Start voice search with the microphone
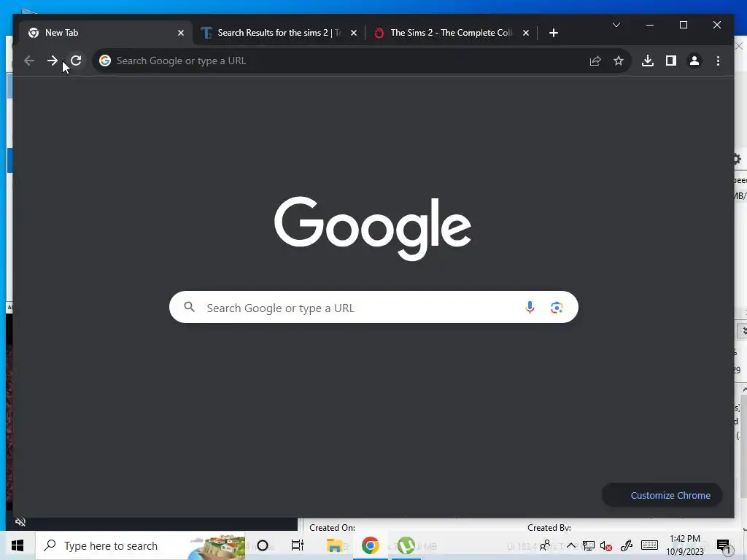 [530, 308]
